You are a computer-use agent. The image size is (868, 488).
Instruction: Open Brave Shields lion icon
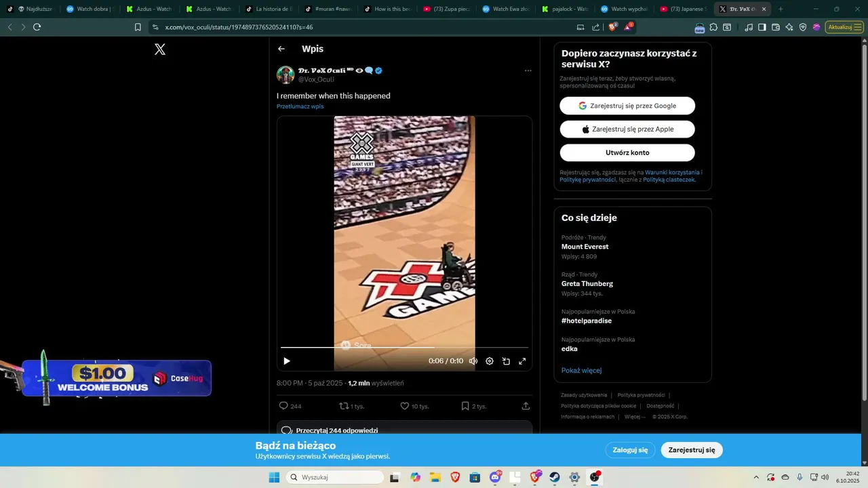(612, 27)
